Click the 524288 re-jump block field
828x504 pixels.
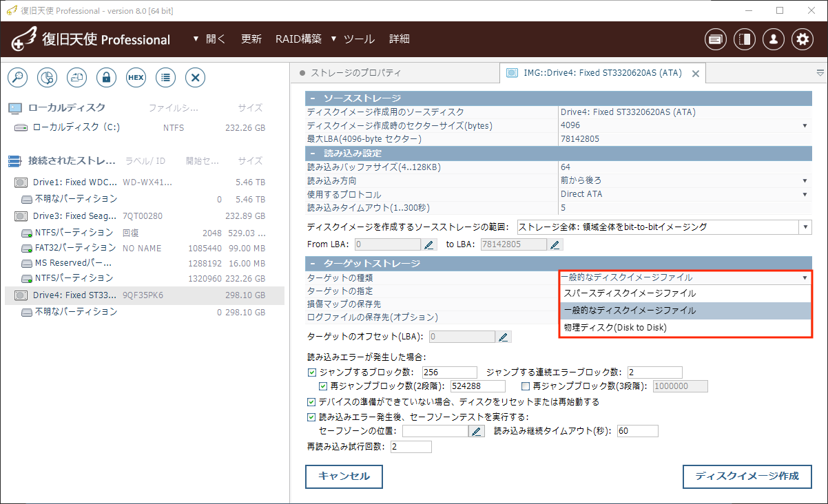click(x=478, y=386)
